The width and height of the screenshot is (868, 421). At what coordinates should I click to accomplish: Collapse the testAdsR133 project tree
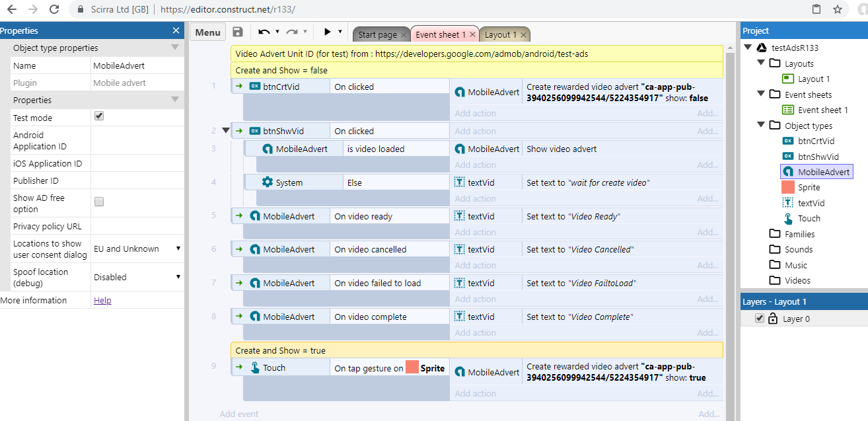click(x=748, y=48)
